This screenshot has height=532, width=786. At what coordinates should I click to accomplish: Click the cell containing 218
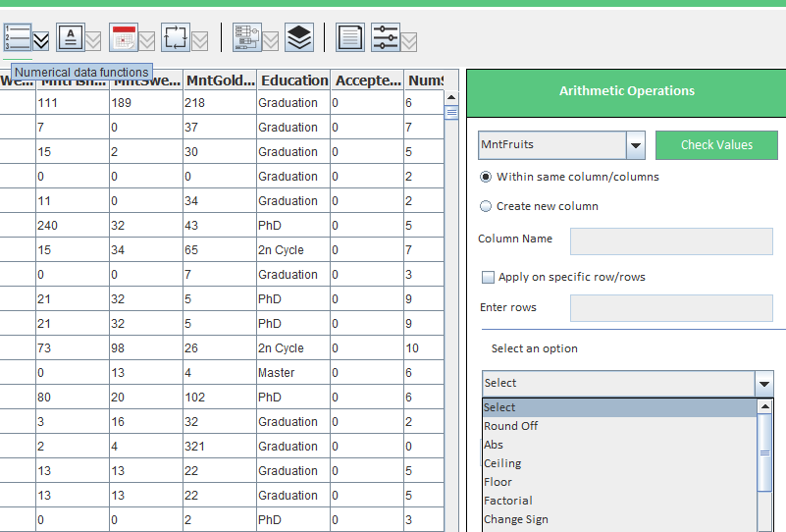point(220,103)
